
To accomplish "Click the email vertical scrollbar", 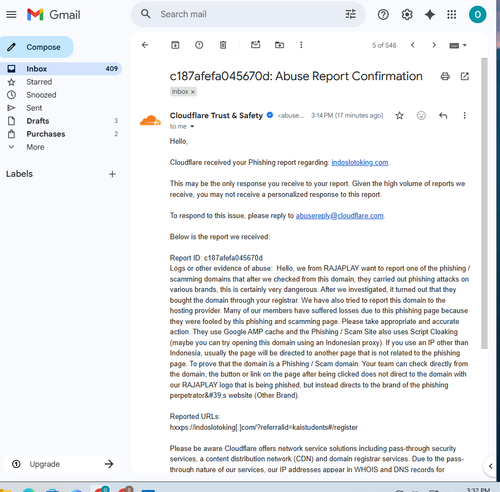I will [484, 203].
